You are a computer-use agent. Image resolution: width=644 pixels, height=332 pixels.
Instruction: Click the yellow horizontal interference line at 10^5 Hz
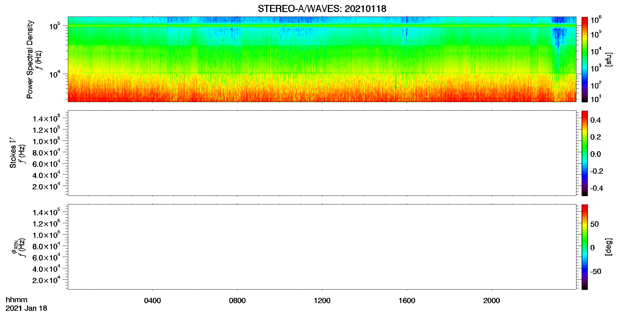pos(322,26)
